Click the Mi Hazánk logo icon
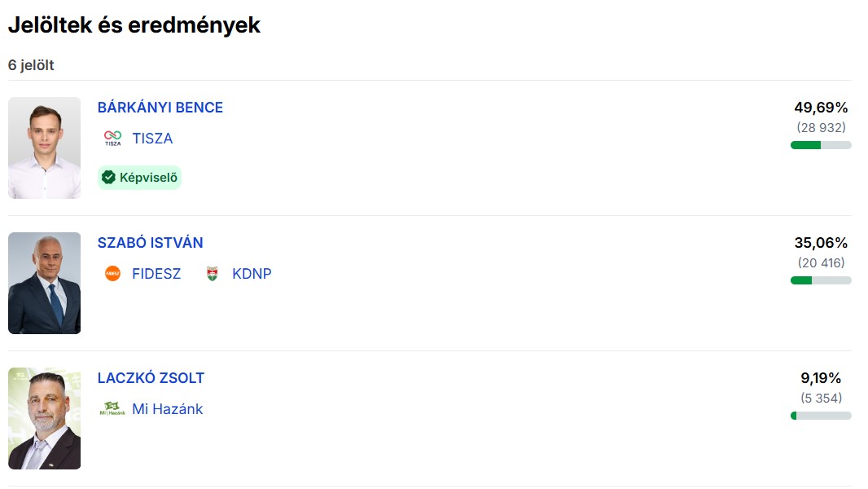This screenshot has width=868, height=489. (112, 409)
